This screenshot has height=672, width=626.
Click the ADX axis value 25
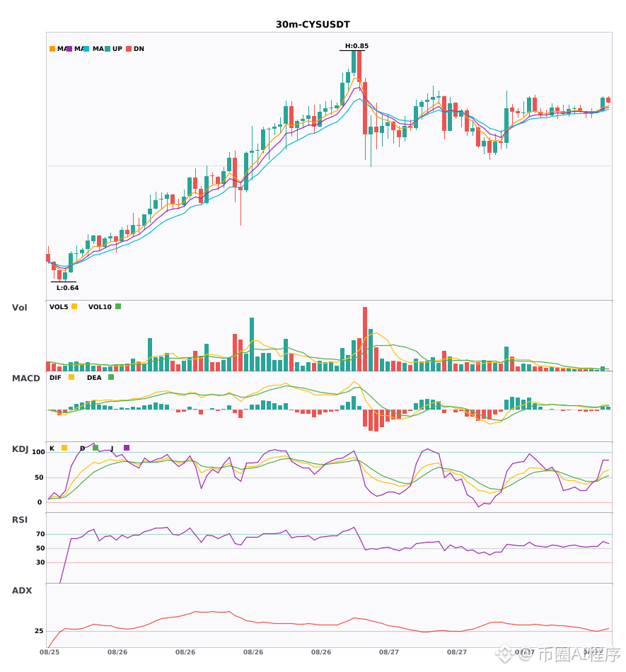pos(39,631)
